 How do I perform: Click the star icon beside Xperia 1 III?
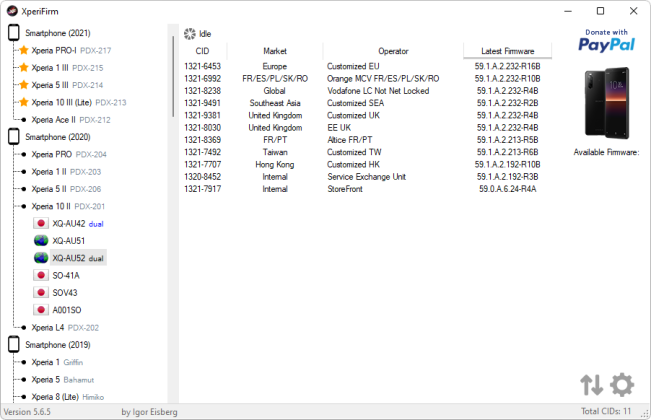24,68
